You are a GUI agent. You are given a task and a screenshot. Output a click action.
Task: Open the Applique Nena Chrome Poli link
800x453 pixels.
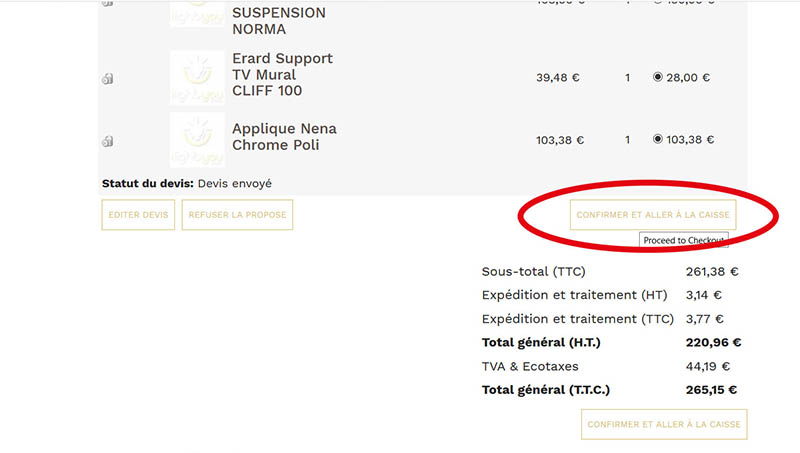point(284,137)
